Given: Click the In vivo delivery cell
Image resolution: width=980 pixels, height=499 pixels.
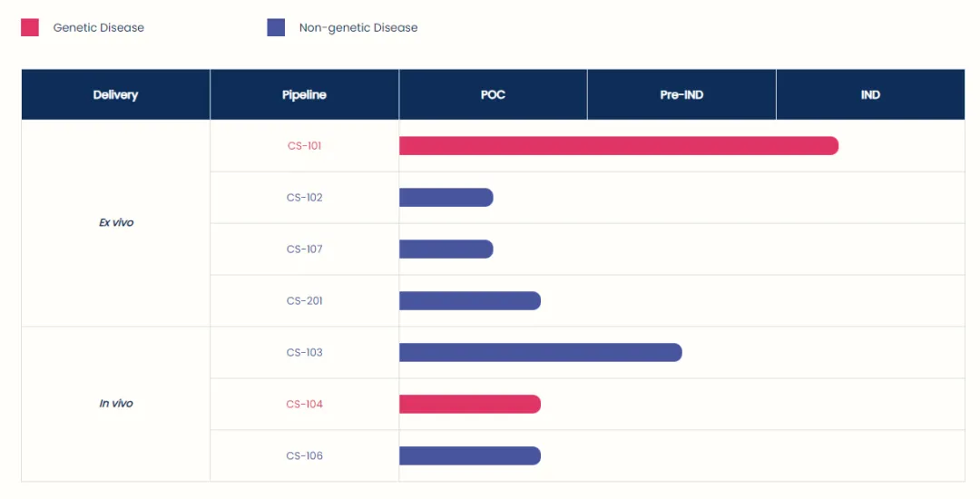Looking at the screenshot, I should coord(116,404).
